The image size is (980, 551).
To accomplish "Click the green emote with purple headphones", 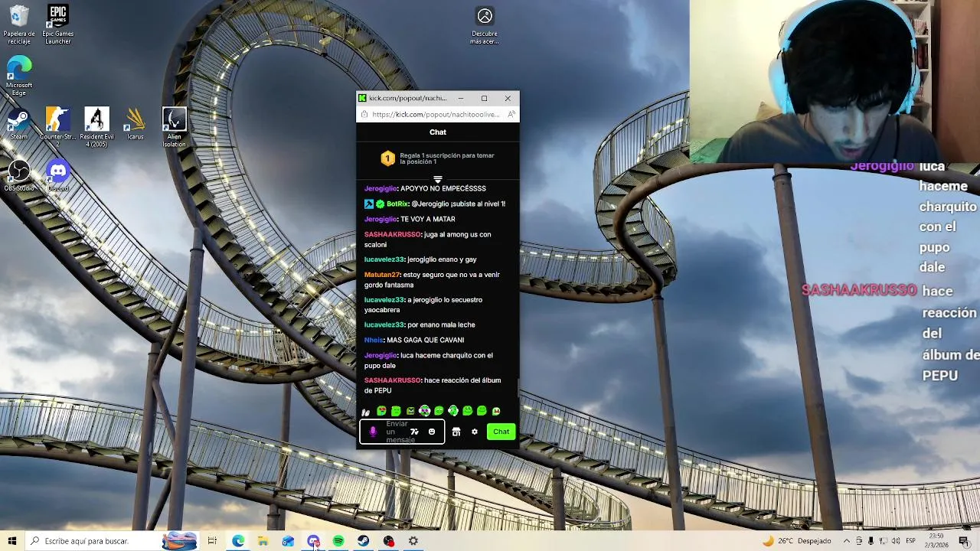I will point(426,411).
